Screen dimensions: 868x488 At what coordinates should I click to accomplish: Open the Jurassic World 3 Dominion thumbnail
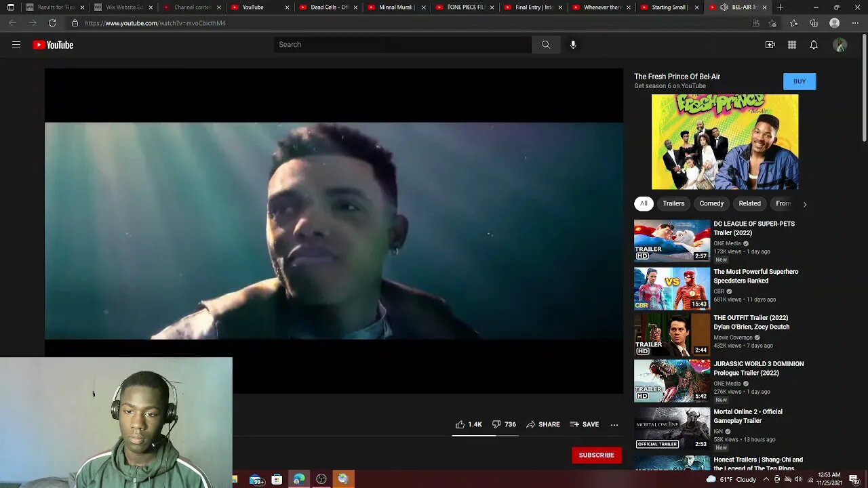672,381
